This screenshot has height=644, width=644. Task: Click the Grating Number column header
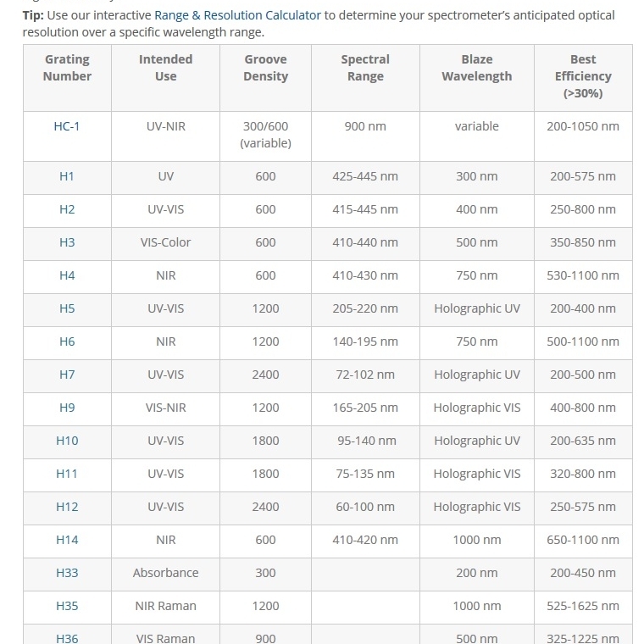click(x=67, y=68)
